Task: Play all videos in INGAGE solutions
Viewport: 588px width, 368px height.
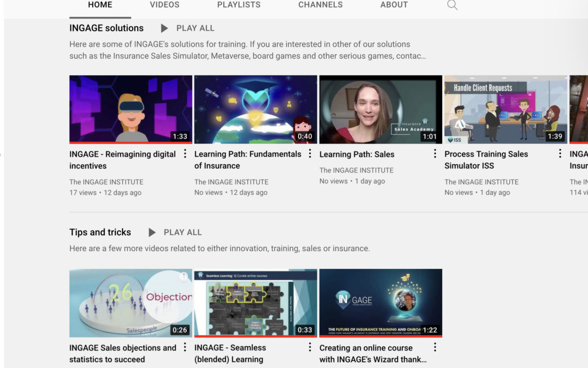Action: pos(195,28)
